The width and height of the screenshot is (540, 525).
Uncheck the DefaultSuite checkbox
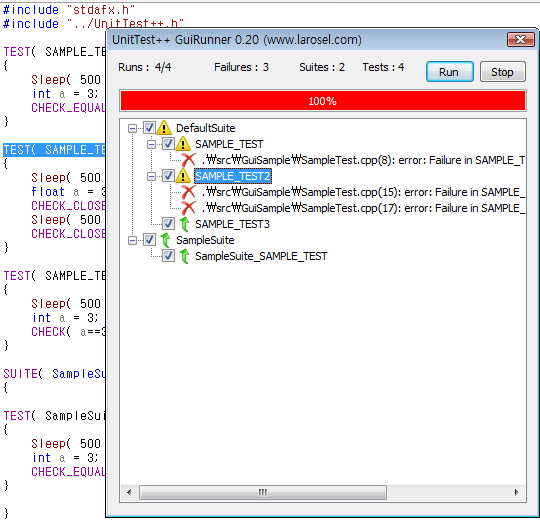149,128
